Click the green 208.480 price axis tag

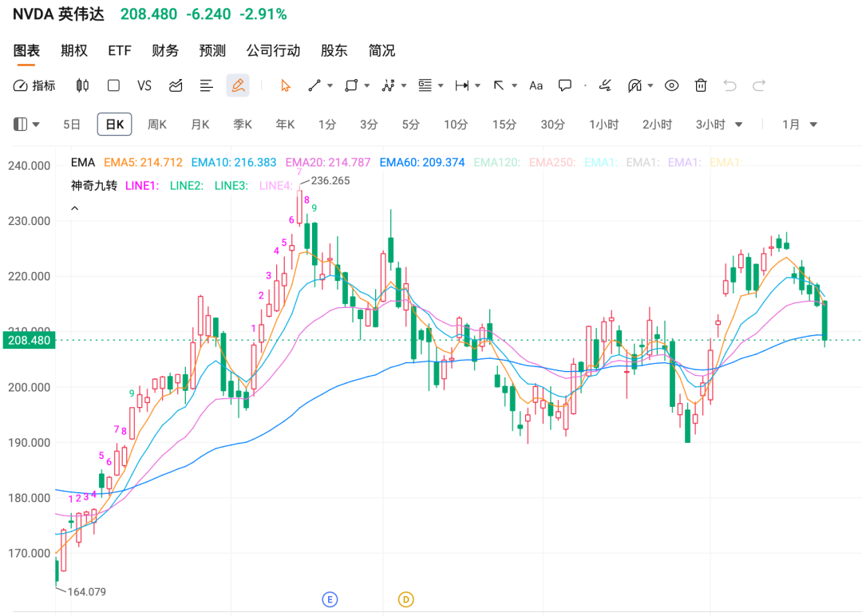(30, 340)
